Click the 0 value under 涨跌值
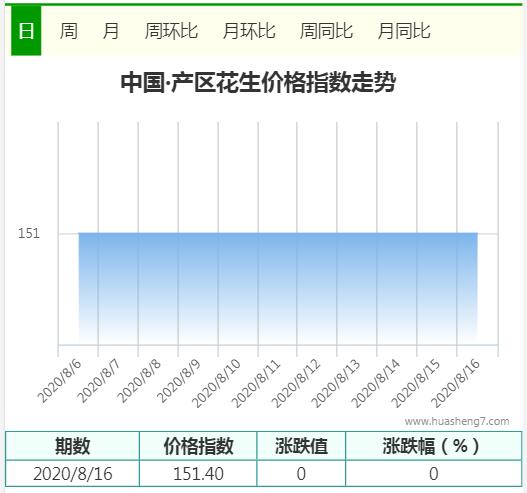The height and width of the screenshot is (493, 527). 301,474
